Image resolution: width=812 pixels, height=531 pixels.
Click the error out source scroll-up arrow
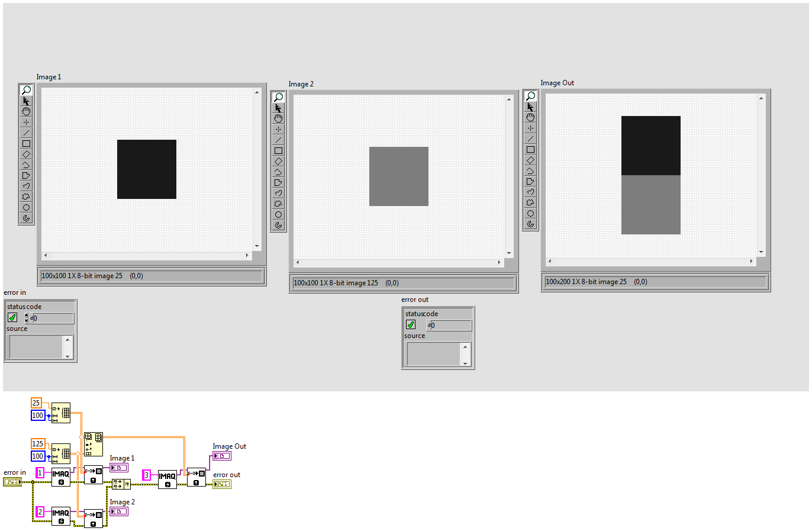click(x=465, y=346)
